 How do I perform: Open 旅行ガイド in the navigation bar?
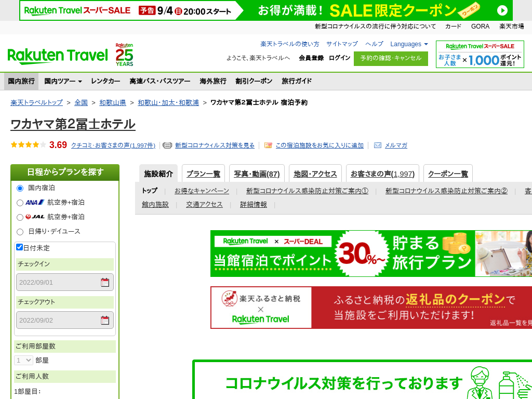297,81
